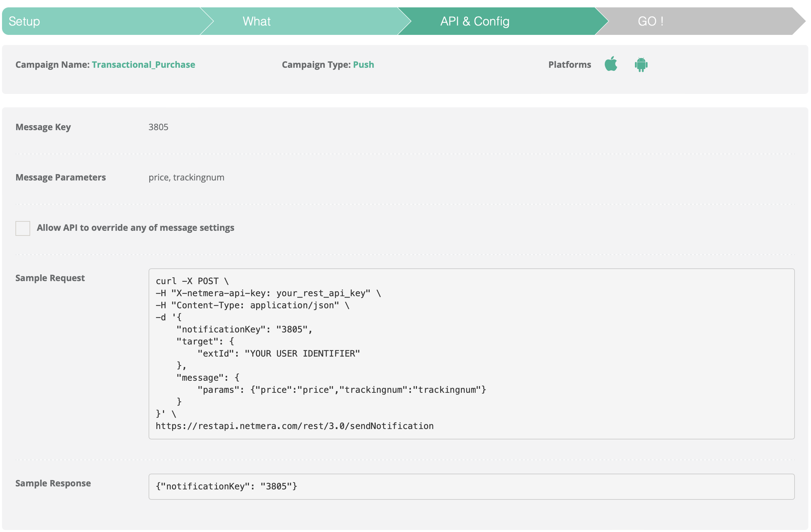Click the params line in sample request
This screenshot has height=532, width=811.
pos(341,389)
